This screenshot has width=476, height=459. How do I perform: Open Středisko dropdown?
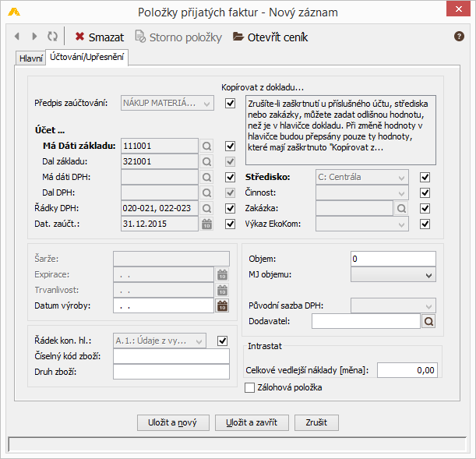point(361,177)
